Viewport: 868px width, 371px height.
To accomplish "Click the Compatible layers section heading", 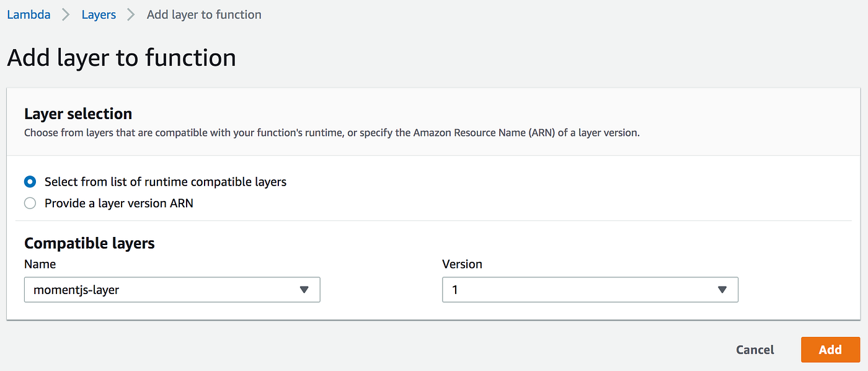I will coord(89,243).
